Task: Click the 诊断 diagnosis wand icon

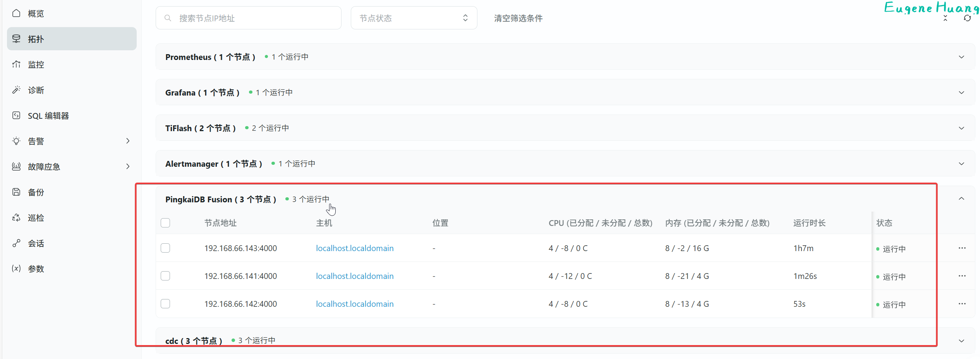Action: [16, 90]
